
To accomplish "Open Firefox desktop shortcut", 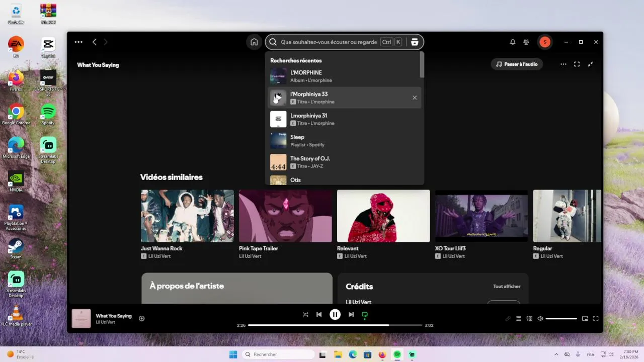I will tap(16, 81).
